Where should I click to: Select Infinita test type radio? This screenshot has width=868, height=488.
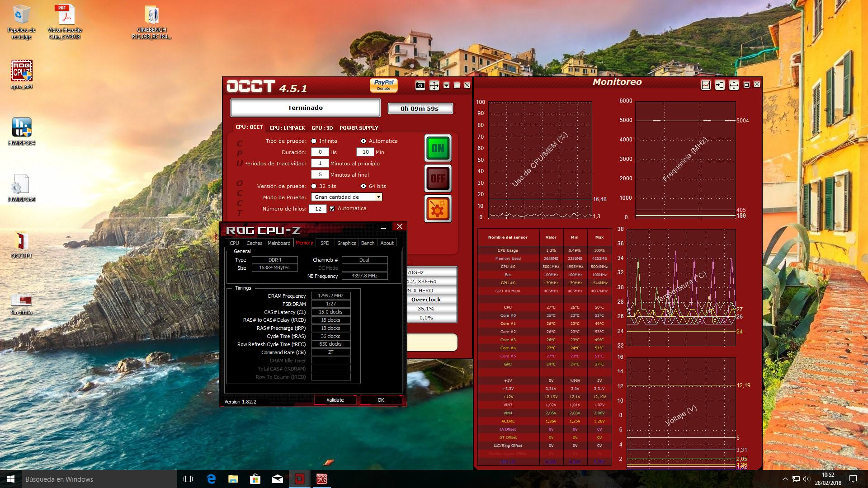click(314, 141)
